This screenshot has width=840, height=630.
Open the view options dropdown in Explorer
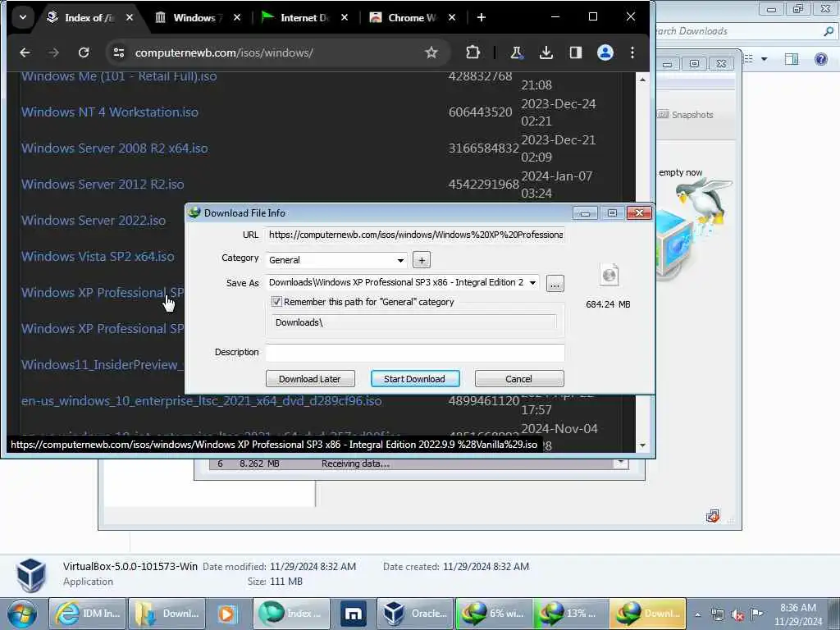tap(764, 58)
